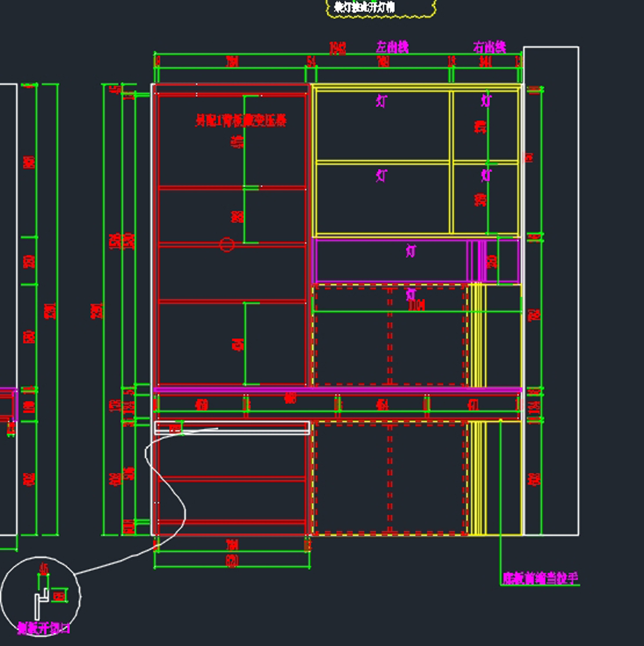The width and height of the screenshot is (644, 646).
Task: Click the 1942 overall width dimension at top
Action: click(x=338, y=49)
